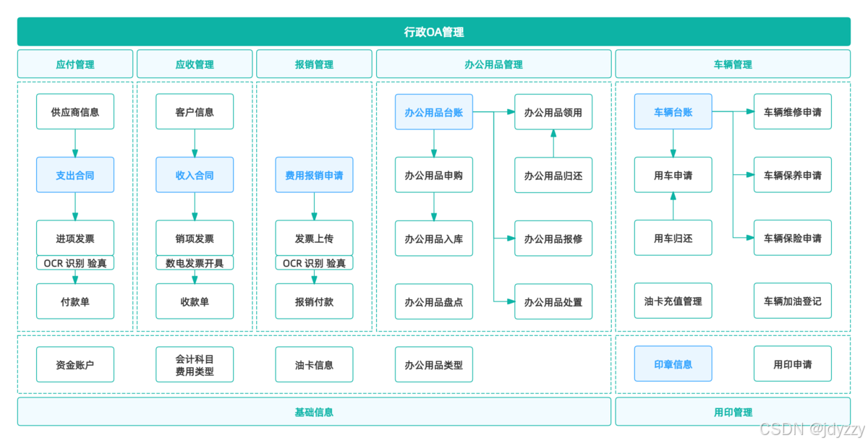Click the highlighted 支出合同 node
Image resolution: width=868 pixels, height=443 pixels.
tap(75, 175)
